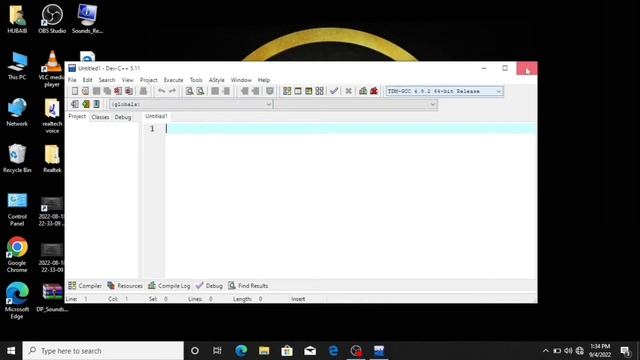
Task: Click the Windows Start button
Action: click(x=11, y=351)
